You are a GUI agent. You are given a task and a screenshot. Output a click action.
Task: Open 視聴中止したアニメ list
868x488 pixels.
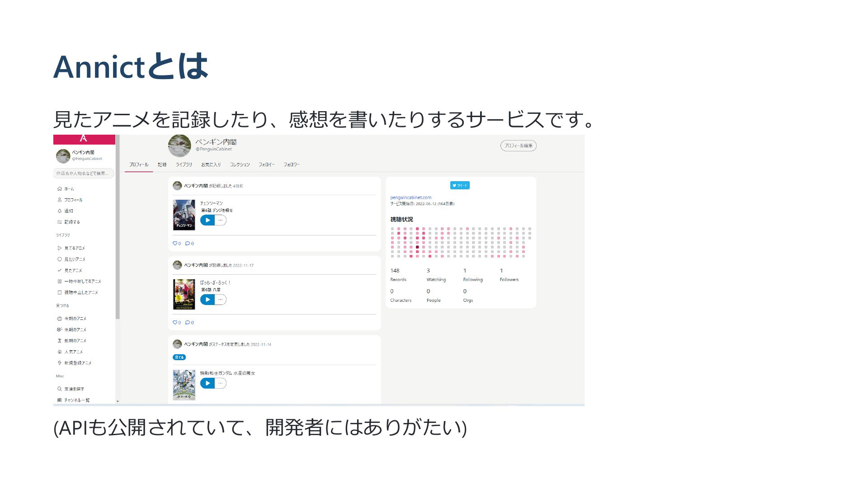click(77, 292)
